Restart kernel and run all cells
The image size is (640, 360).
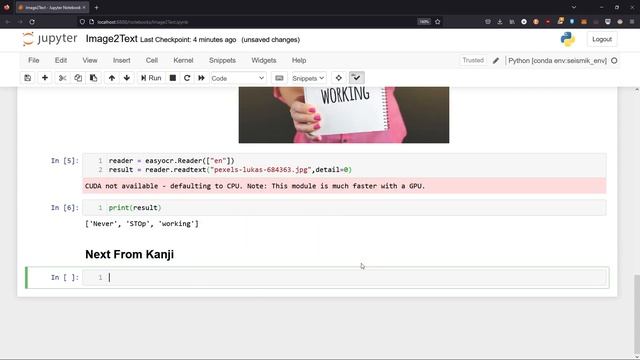[x=201, y=78]
